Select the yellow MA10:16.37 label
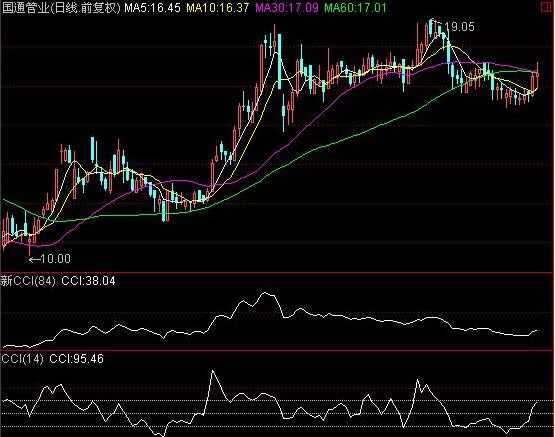555x437 pixels. pyautogui.click(x=218, y=8)
